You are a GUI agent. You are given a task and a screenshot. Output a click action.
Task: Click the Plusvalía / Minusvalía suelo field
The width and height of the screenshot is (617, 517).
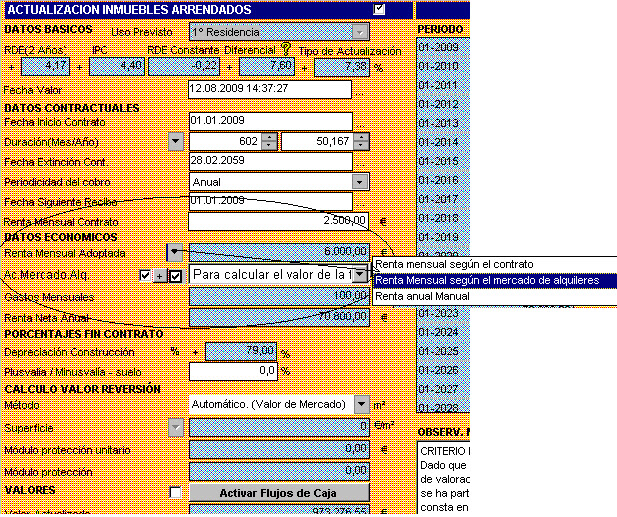point(233,371)
